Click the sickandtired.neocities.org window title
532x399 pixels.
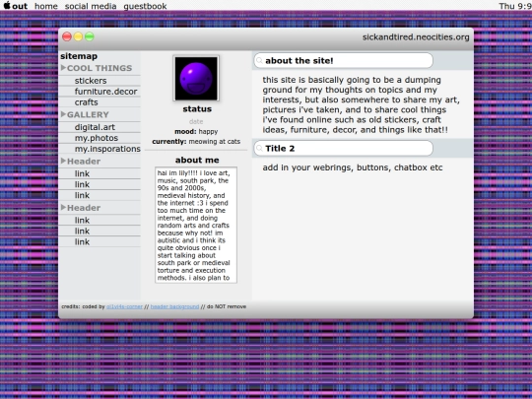[416, 37]
